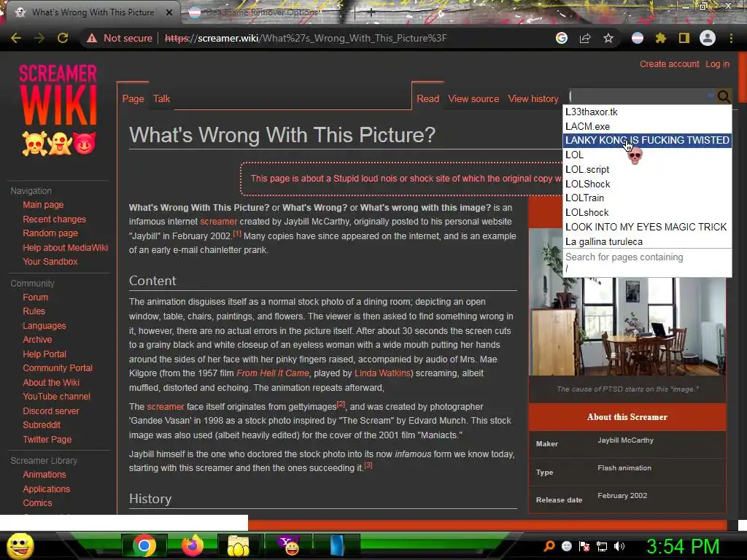This screenshot has height=560, width=747.
Task: Select the La gallina turuleca suggestion
Action: click(648, 241)
